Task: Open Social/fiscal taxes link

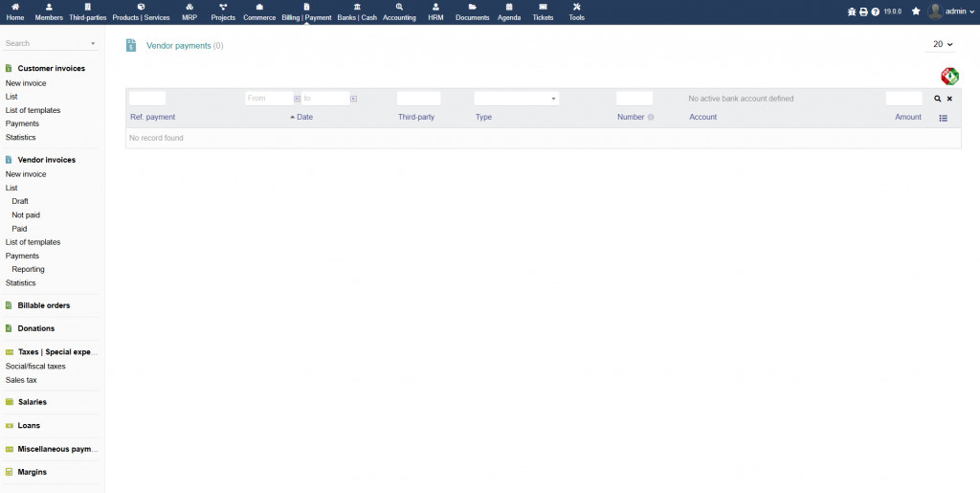Action: coord(35,366)
